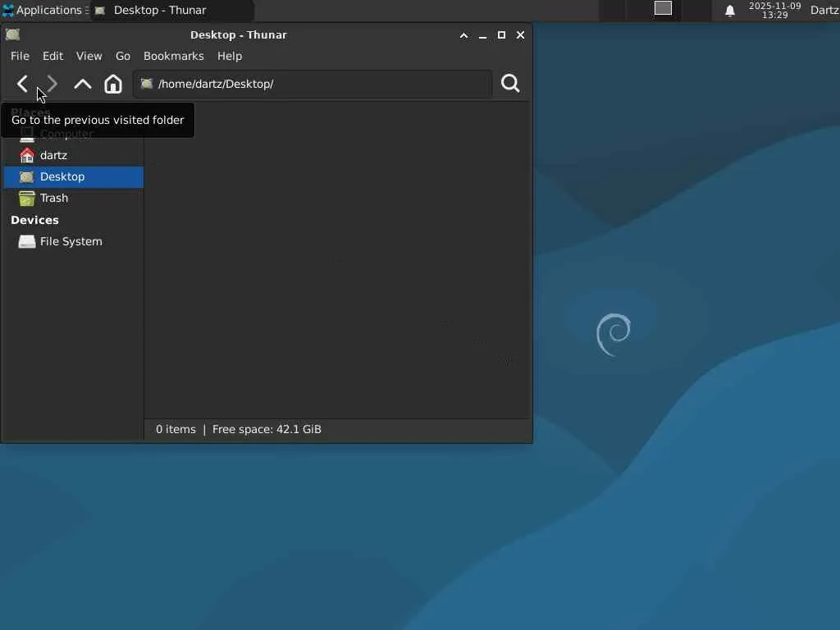Go back to the previous visited folder
The height and width of the screenshot is (630, 840).
[x=22, y=84]
